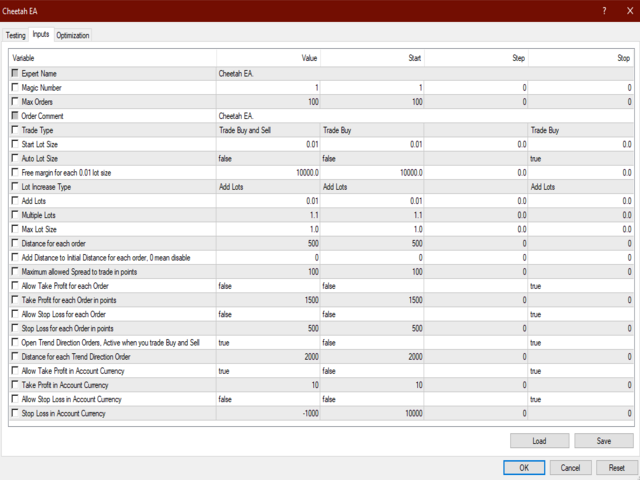Enable Stop Loss in Account Currency checkbox
This screenshot has width=640, height=480.
15,413
